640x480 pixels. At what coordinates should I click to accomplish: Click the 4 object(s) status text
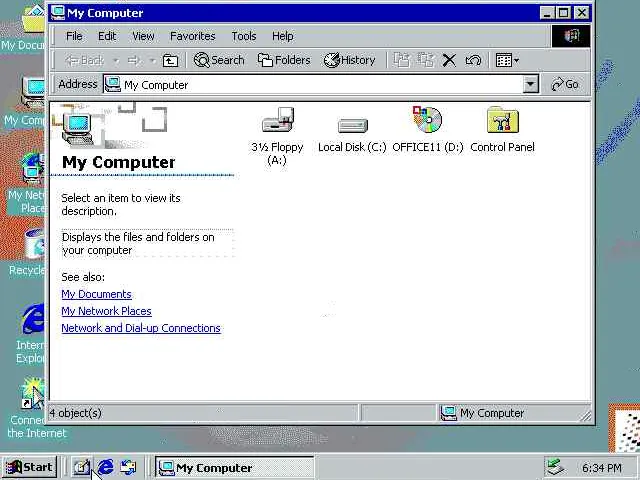(76, 413)
